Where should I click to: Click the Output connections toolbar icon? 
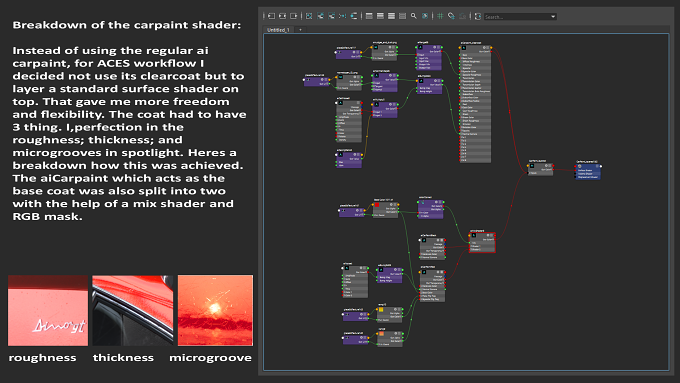(x=294, y=16)
